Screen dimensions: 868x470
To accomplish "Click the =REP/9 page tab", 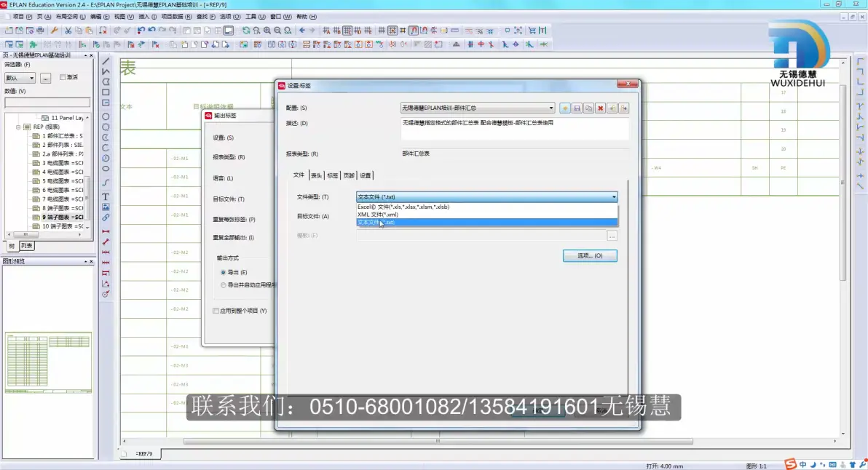I will [144, 453].
